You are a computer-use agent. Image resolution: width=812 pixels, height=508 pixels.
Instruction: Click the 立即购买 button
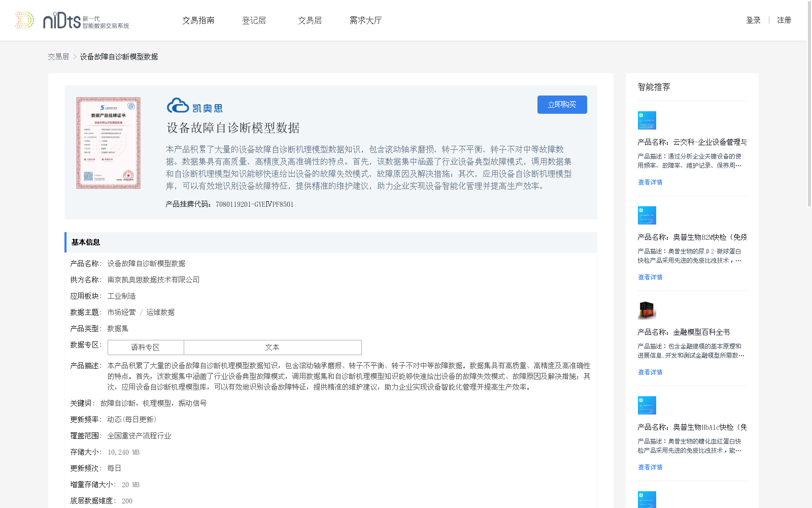(562, 105)
